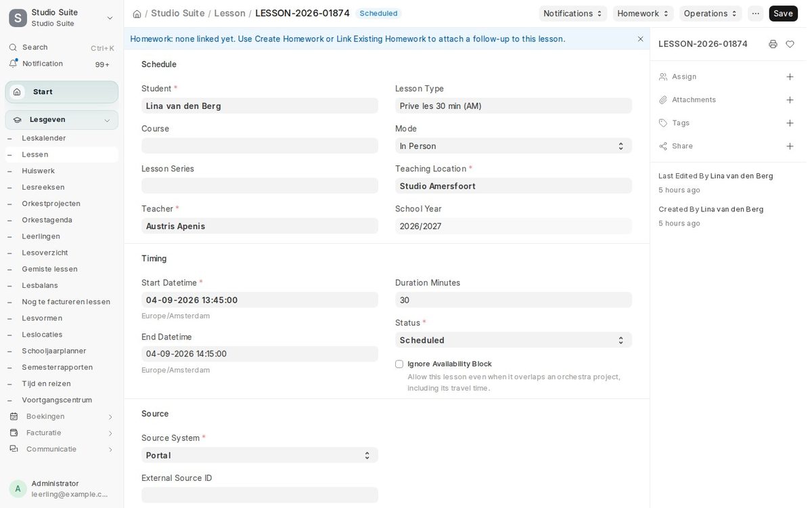Click the Start sidebar button
This screenshot has width=812, height=508.
(x=62, y=92)
